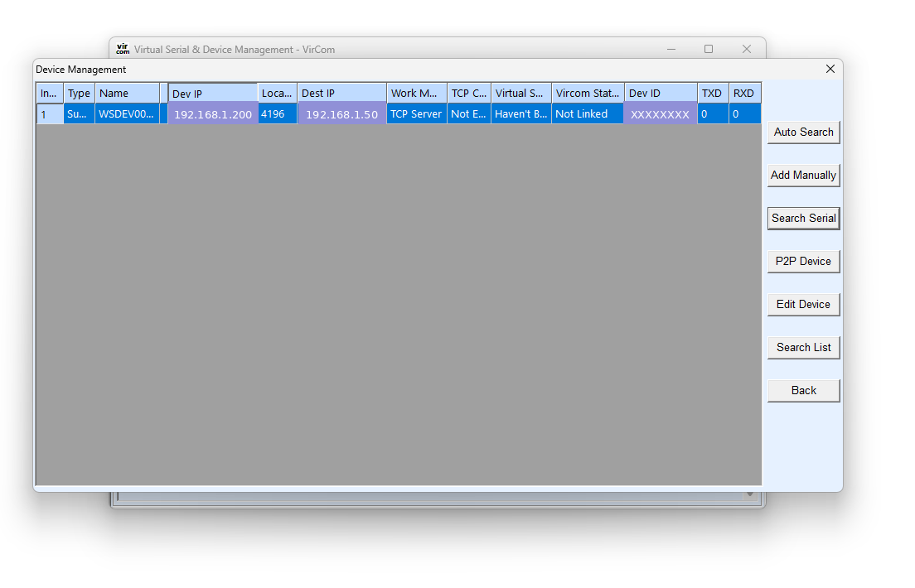
Task: Click the Search Serial button
Action: click(804, 218)
